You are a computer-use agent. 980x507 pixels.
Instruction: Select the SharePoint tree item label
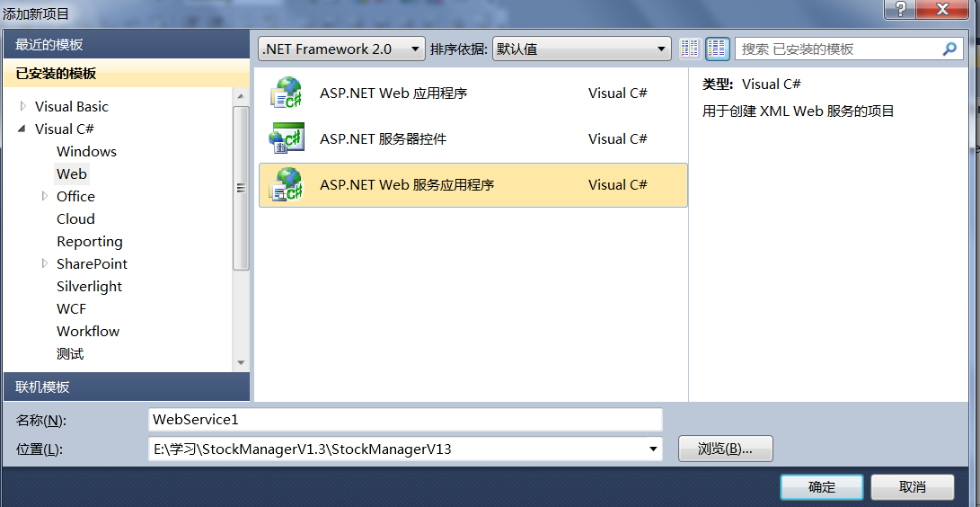tap(92, 263)
